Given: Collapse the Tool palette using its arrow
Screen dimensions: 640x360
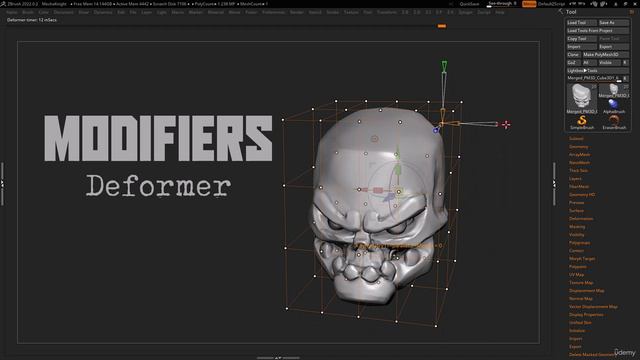Looking at the screenshot, I should pos(560,12).
